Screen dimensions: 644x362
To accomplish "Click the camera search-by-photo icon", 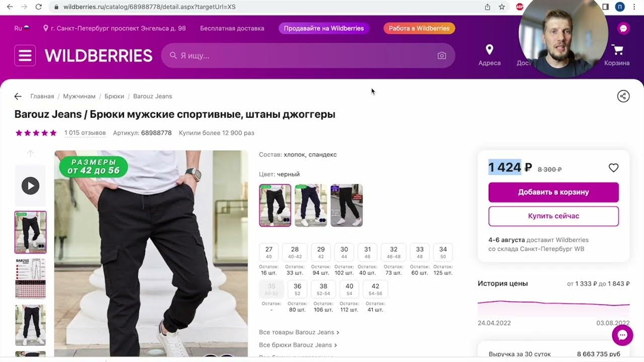I will click(442, 56).
